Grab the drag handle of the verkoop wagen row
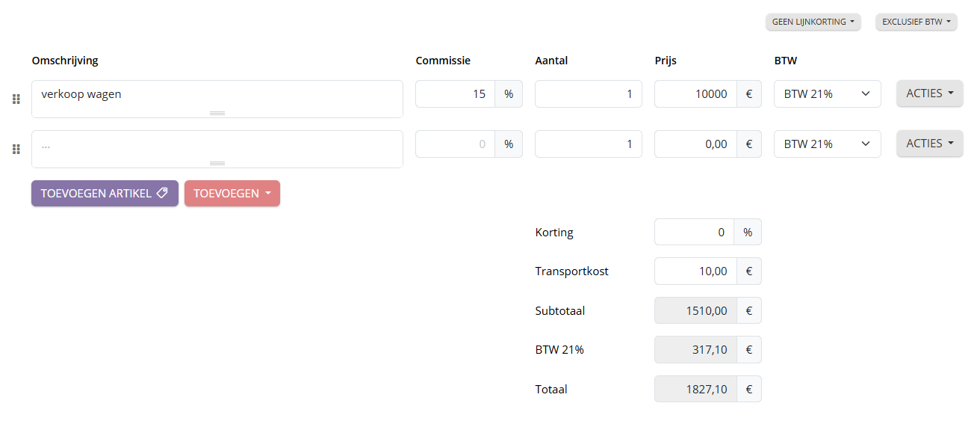 [x=16, y=99]
